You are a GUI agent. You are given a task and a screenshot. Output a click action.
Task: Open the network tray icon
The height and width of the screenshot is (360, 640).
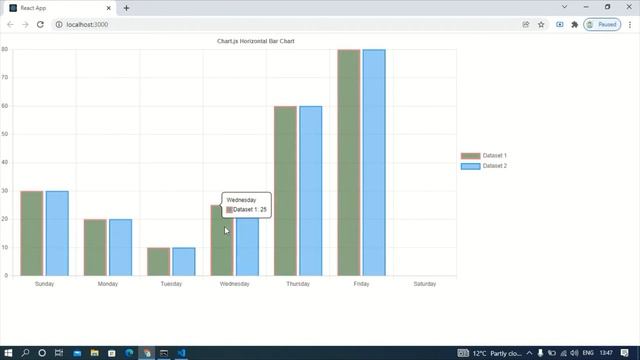pos(564,353)
